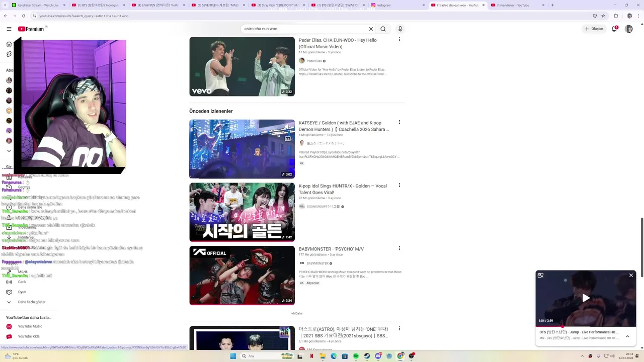Switch to the SEVENTEEN browser tab
Image resolution: width=644 pixels, height=362 pixels.
(217, 5)
